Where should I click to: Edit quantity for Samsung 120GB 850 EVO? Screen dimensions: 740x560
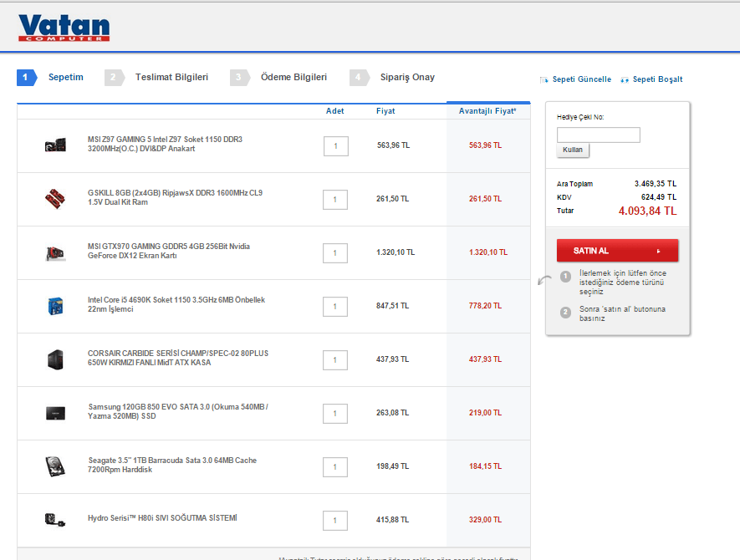coord(335,414)
